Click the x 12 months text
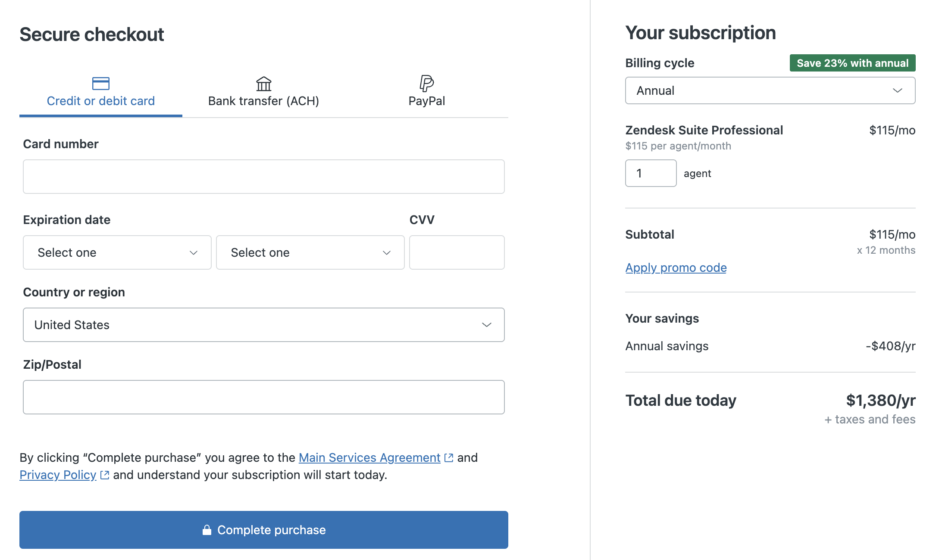The height and width of the screenshot is (560, 939). [886, 250]
